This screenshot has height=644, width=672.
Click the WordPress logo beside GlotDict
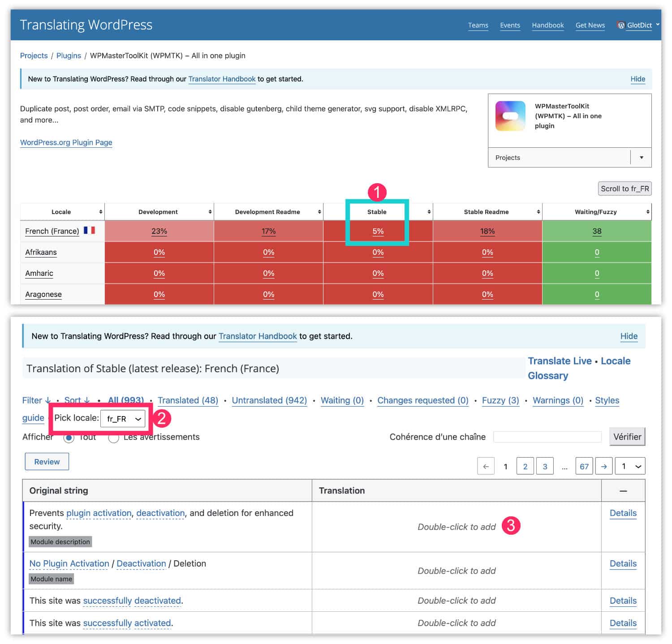point(621,25)
